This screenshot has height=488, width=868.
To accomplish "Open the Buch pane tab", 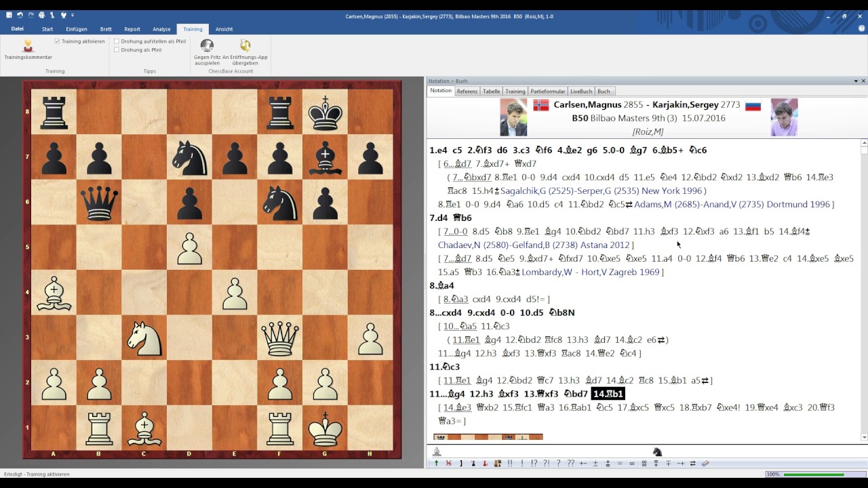I will pyautogui.click(x=604, y=91).
